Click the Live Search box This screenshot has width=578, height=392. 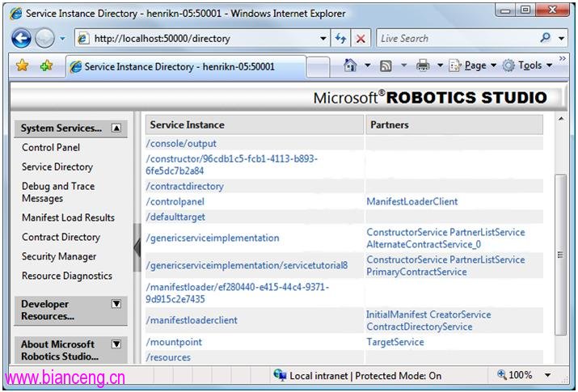pyautogui.click(x=457, y=38)
